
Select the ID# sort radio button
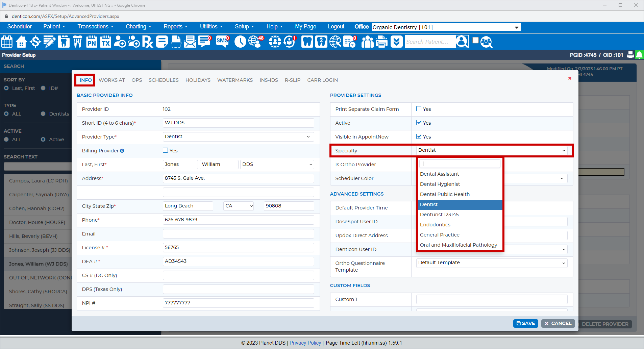tap(43, 88)
